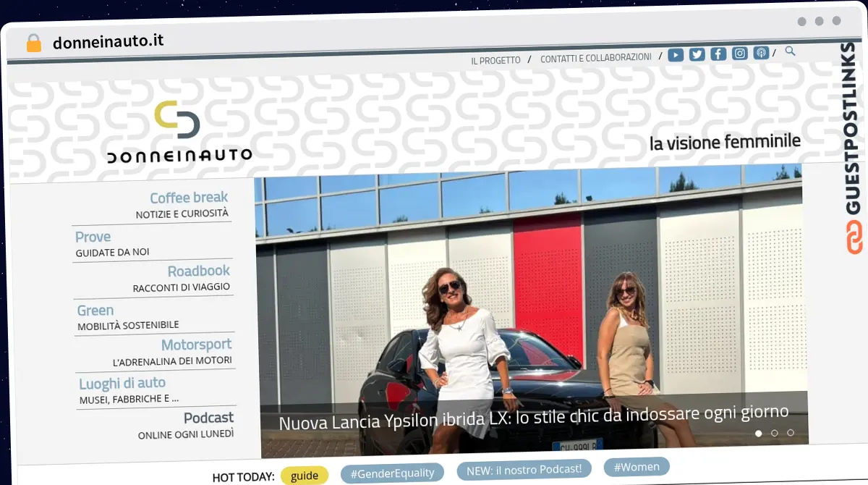This screenshot has width=868, height=485.
Task: Open the Roadbook section
Action: tap(199, 271)
